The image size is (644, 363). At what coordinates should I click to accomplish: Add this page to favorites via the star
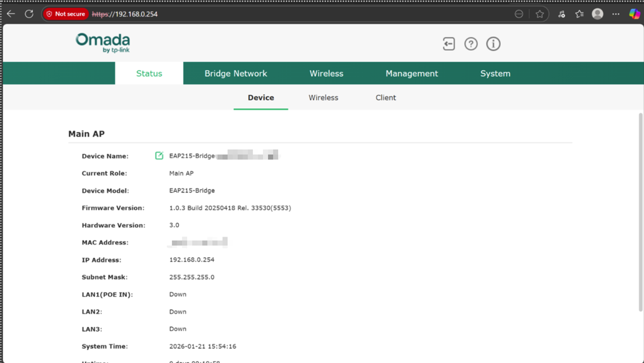[540, 14]
